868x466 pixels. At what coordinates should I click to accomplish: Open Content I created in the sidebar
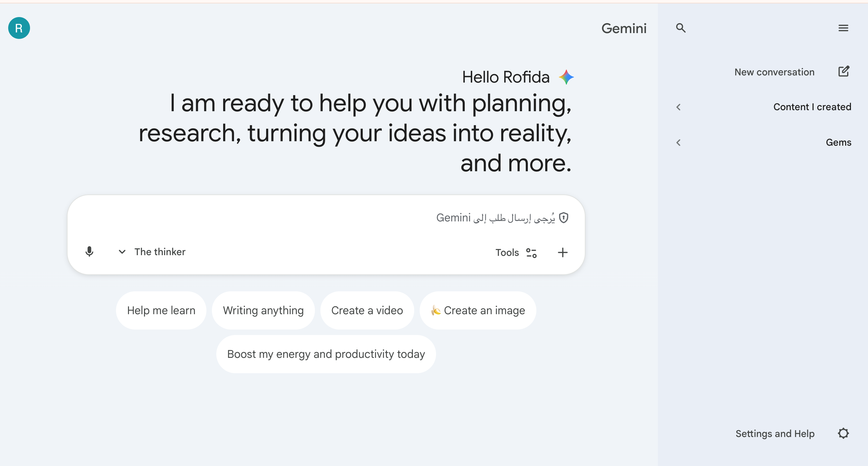coord(812,107)
